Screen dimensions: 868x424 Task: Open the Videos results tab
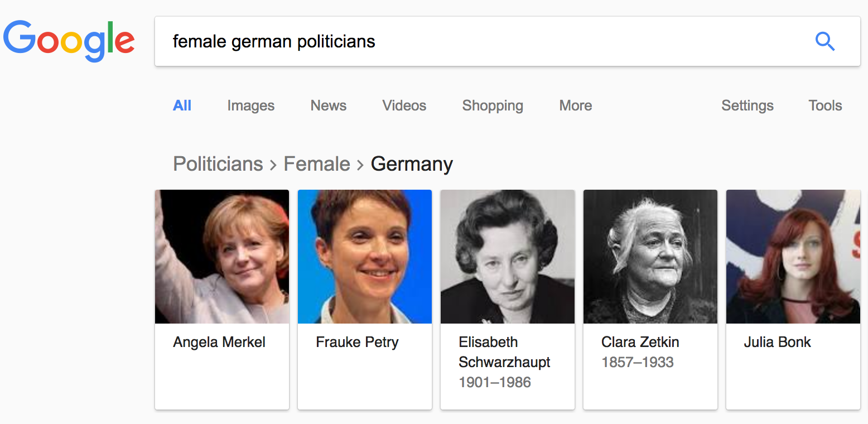point(404,105)
